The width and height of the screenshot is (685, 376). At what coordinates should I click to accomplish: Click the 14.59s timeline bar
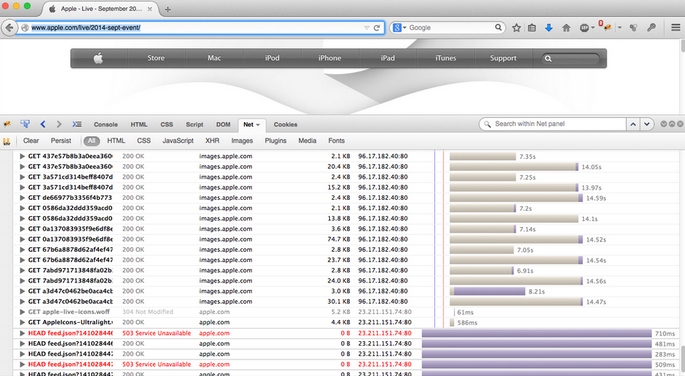(516, 198)
